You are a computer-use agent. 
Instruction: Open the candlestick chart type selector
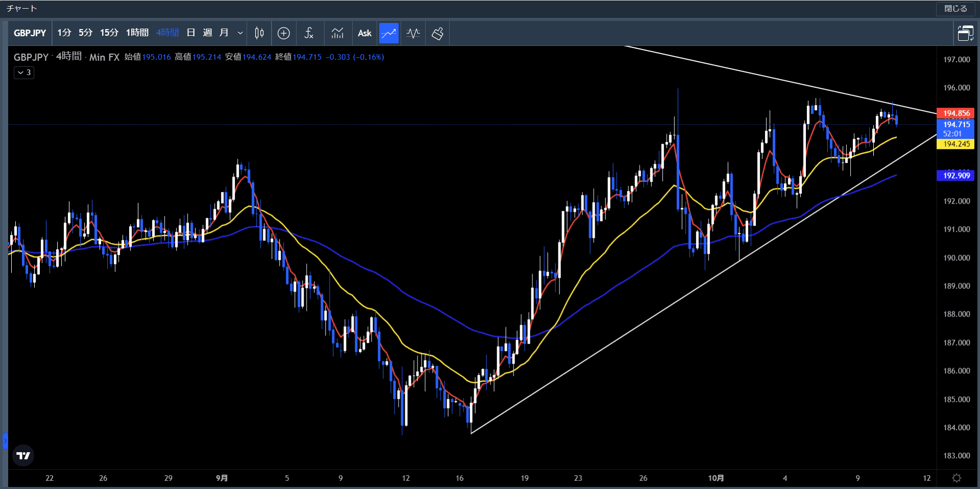259,33
